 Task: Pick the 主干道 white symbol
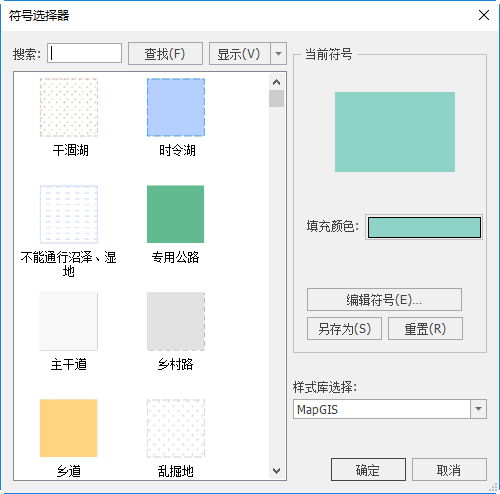pos(69,321)
